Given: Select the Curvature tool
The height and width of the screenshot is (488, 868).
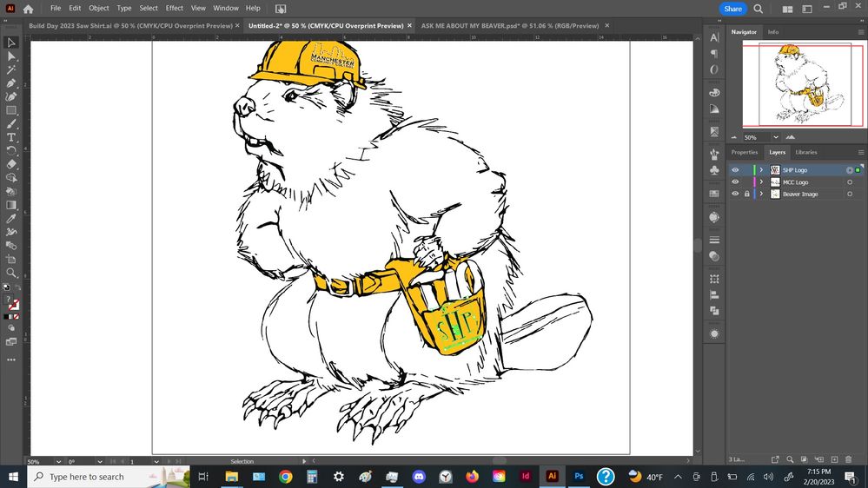Looking at the screenshot, I should 11,97.
